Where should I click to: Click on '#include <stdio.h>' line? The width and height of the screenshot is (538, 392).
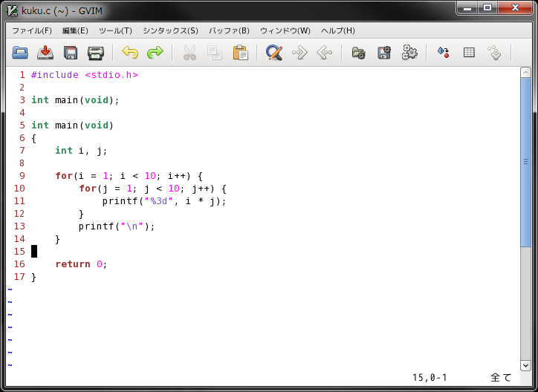(x=85, y=75)
